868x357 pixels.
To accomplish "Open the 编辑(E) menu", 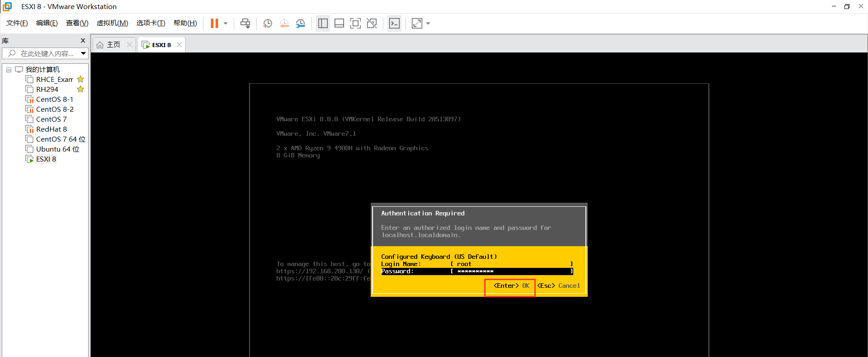I will point(47,23).
